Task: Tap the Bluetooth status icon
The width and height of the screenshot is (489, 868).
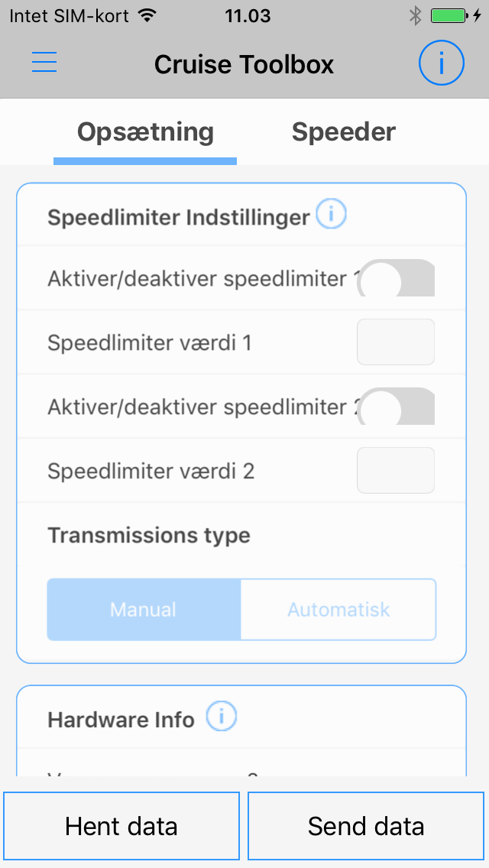Action: [415, 16]
